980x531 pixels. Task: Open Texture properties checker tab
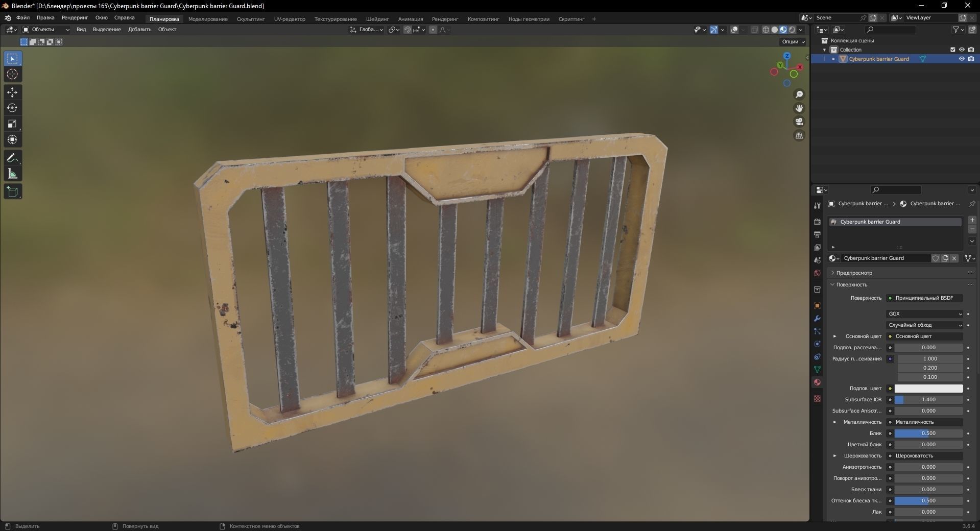click(x=817, y=398)
